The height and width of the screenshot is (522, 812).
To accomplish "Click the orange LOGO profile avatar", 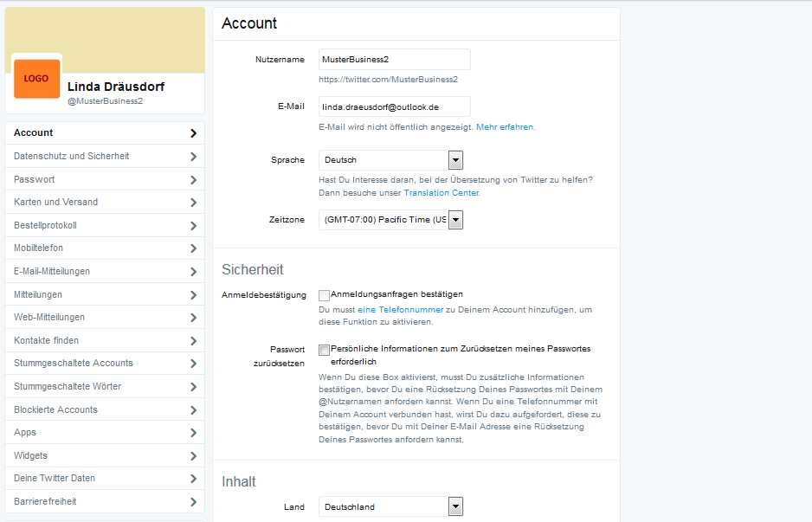I will pyautogui.click(x=36, y=79).
